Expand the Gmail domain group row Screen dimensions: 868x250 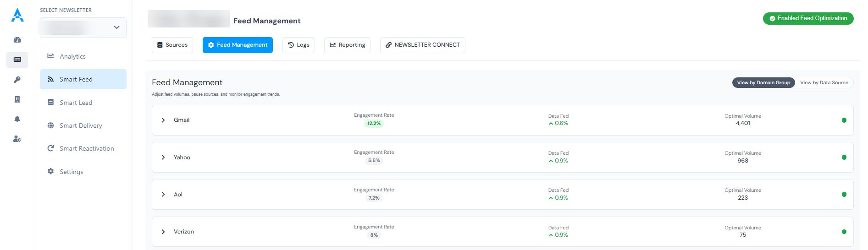point(163,120)
